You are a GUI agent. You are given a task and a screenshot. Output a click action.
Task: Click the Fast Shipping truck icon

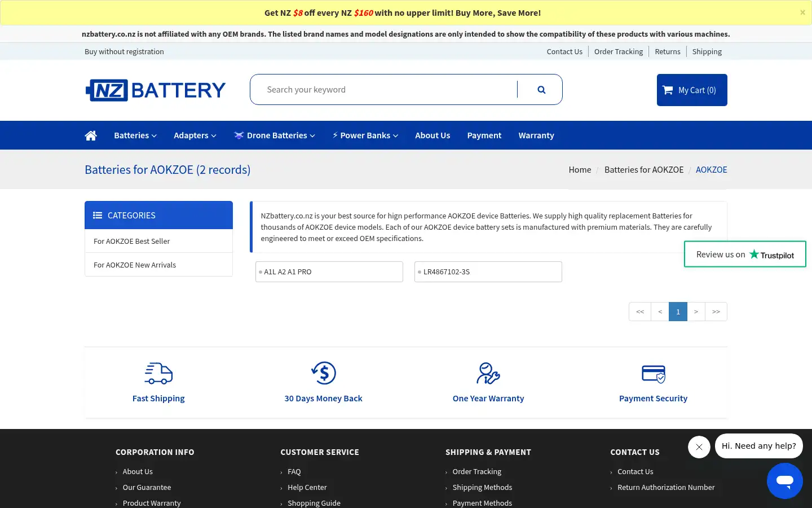click(x=158, y=373)
